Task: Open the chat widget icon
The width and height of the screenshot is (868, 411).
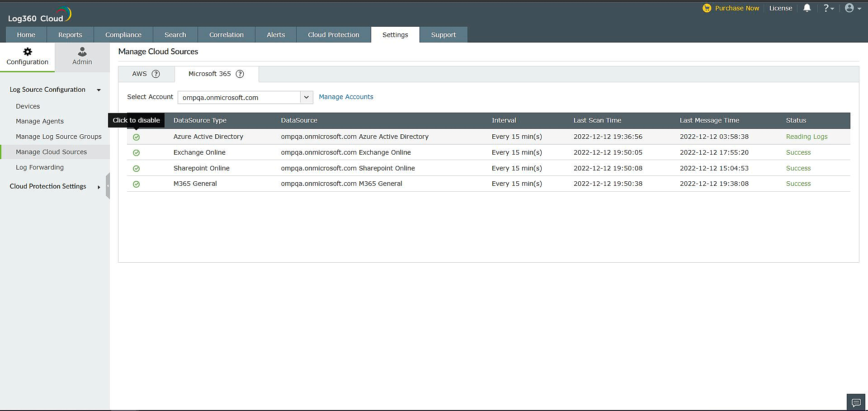Action: click(x=856, y=402)
